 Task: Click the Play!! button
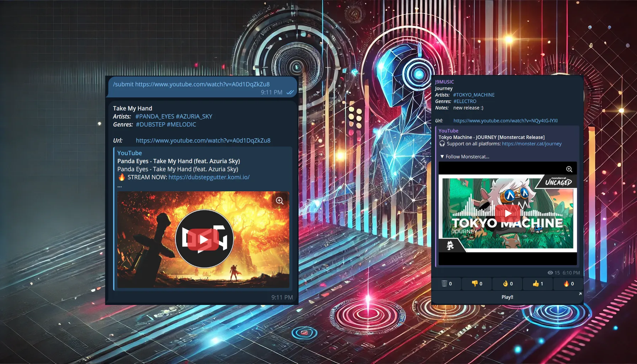(x=507, y=297)
